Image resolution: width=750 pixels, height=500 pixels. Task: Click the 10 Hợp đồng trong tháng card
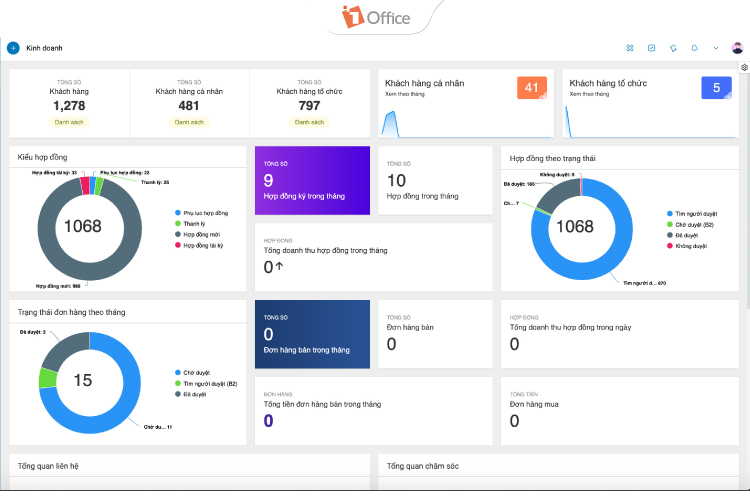click(435, 180)
